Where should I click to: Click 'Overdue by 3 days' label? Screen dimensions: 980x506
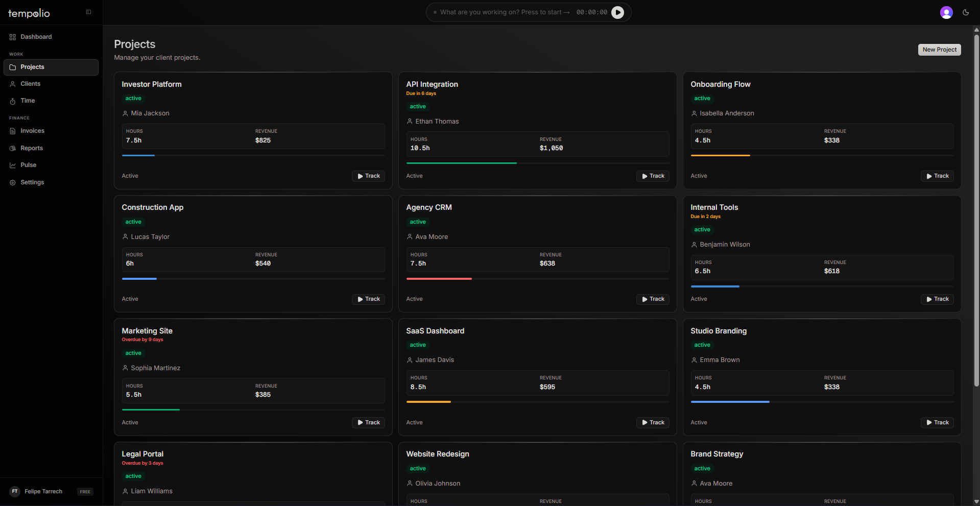(142, 463)
